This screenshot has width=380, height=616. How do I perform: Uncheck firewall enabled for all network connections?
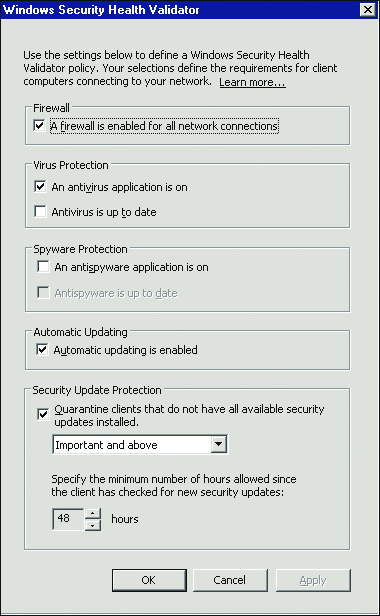click(x=39, y=126)
